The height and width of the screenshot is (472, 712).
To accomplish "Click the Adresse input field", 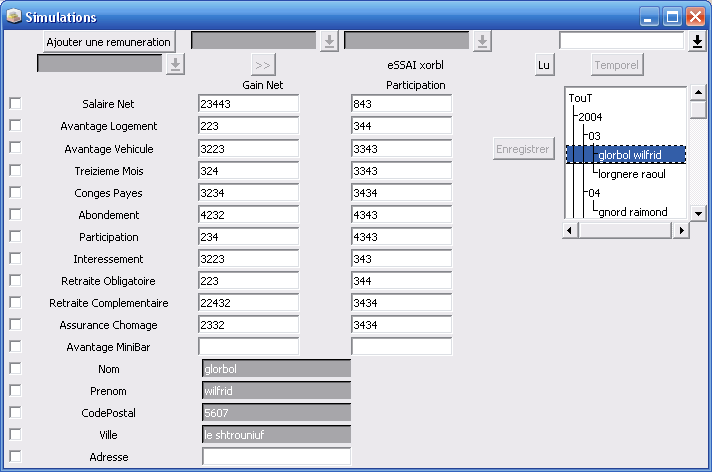I will click(x=276, y=456).
